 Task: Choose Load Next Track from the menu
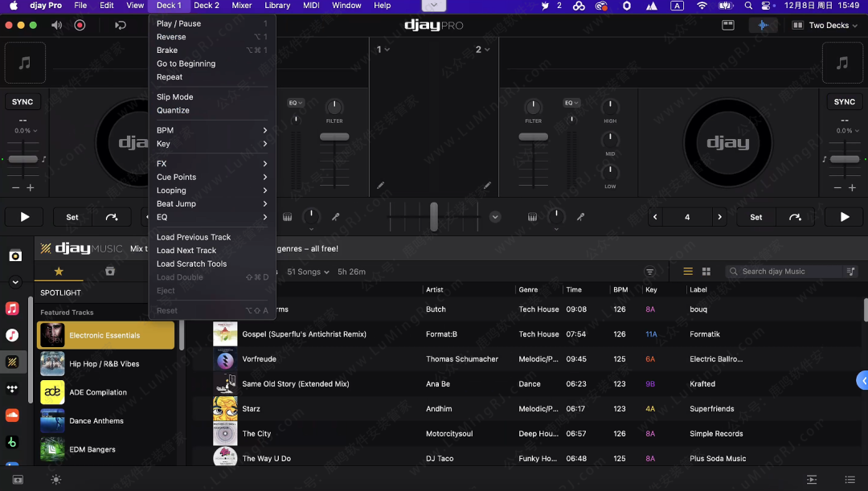coord(186,251)
